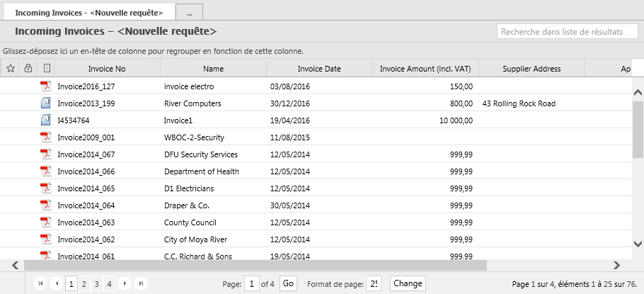Go to the first page using pager icon
This screenshot has height=294, width=644.
click(x=40, y=283)
